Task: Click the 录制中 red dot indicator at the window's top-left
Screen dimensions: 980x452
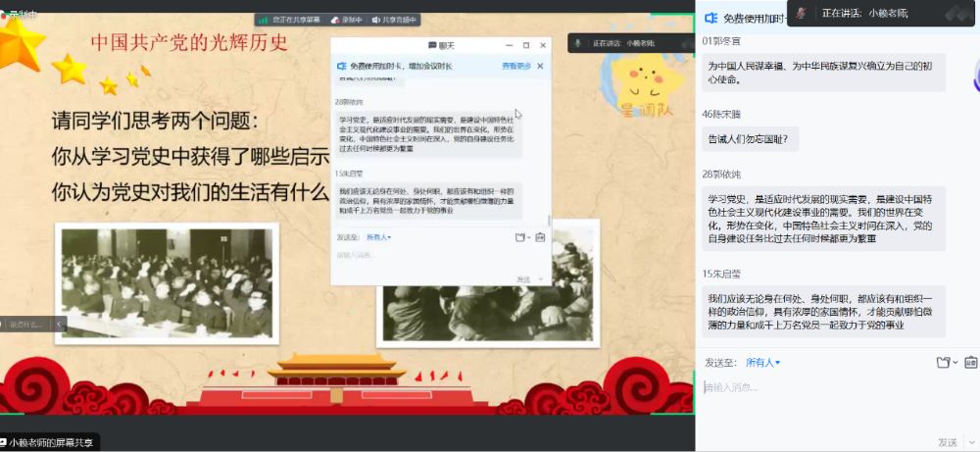Action: (3, 15)
